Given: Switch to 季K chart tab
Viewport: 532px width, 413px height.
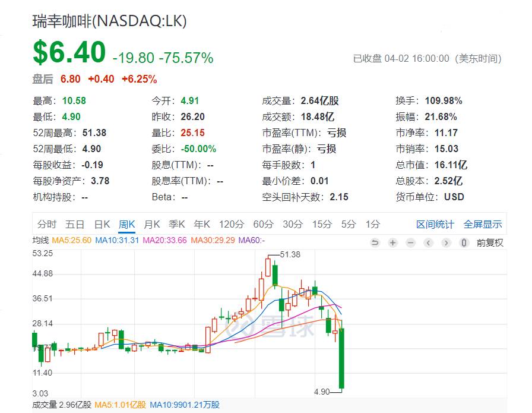Looking at the screenshot, I should (177, 224).
